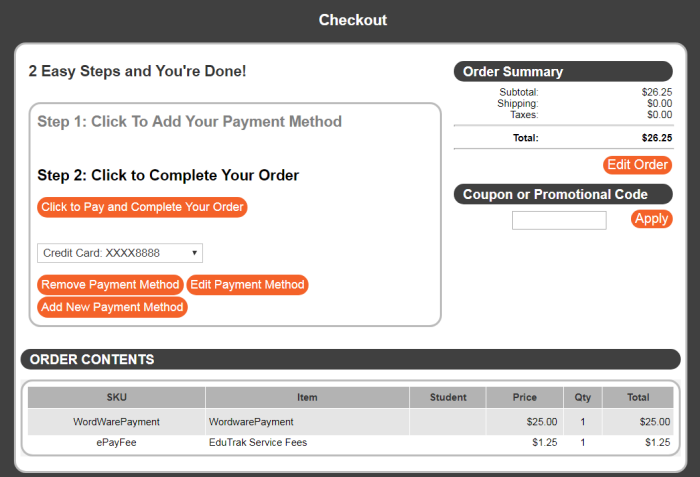The image size is (700, 477).
Task: Click the Student column header
Action: (x=448, y=397)
